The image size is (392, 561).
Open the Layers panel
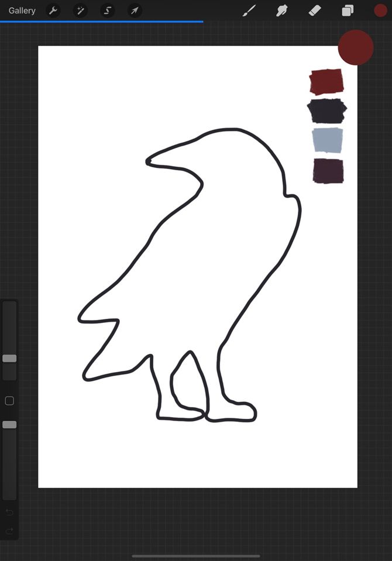[x=348, y=11]
